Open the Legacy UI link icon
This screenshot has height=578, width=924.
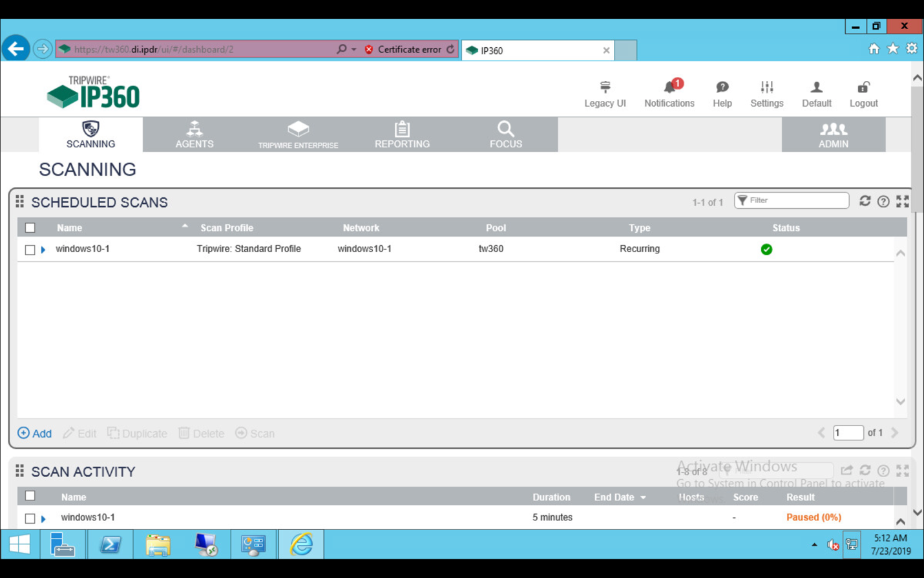pos(605,87)
